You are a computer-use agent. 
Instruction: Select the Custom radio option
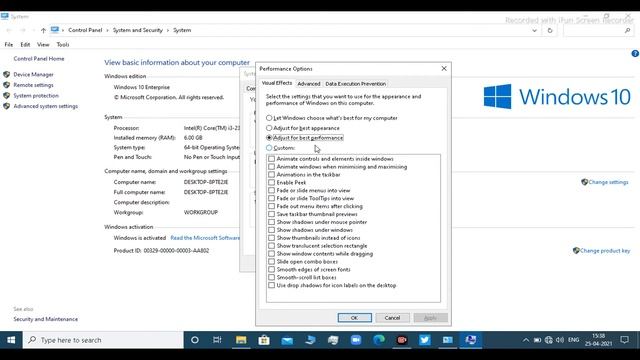pyautogui.click(x=269, y=148)
